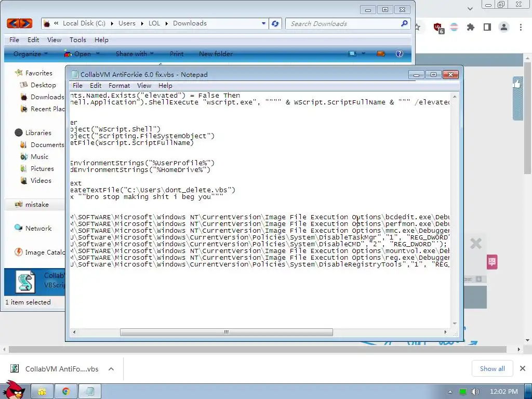532x399 pixels.
Task: Open Notepad View menu
Action: pyautogui.click(x=144, y=86)
